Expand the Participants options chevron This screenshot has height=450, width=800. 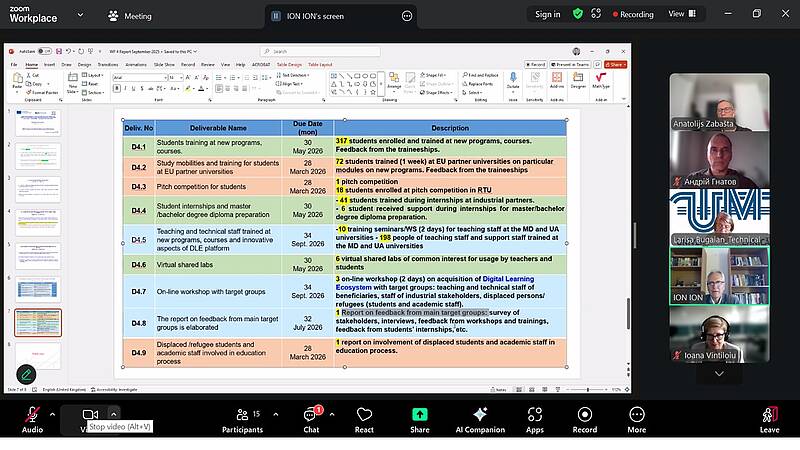pos(272,414)
